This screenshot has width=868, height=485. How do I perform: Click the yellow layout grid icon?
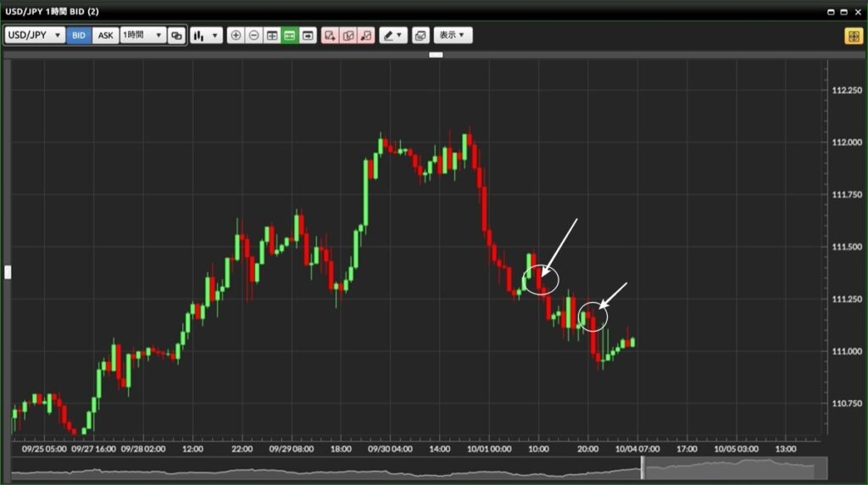pyautogui.click(x=854, y=36)
